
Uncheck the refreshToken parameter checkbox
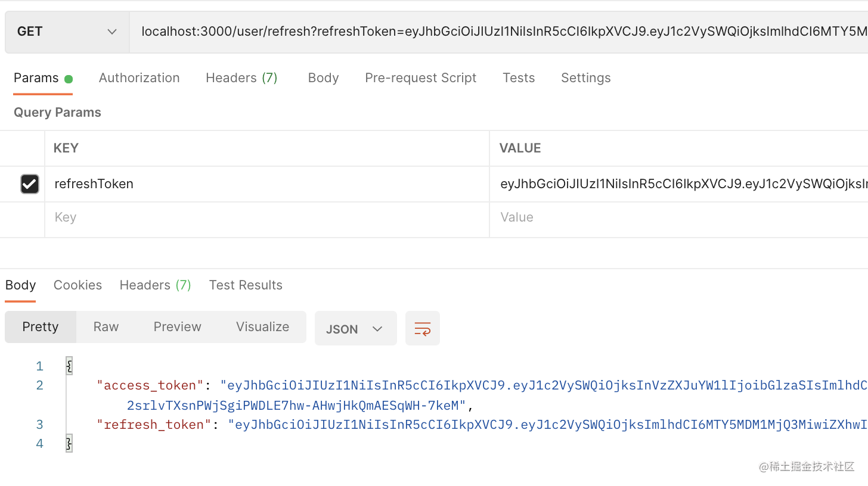tap(30, 184)
